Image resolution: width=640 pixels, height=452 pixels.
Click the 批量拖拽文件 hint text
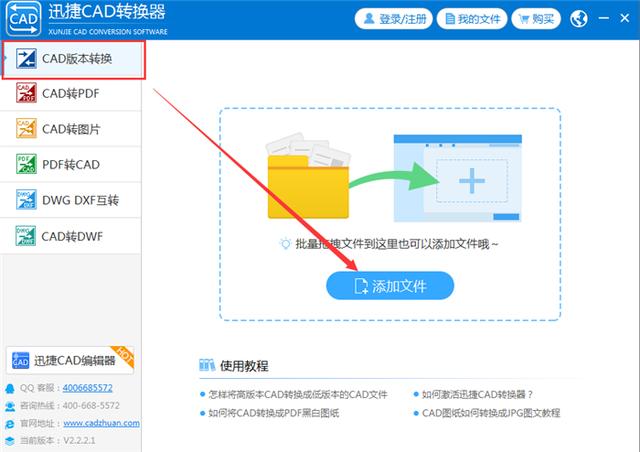[x=397, y=244]
